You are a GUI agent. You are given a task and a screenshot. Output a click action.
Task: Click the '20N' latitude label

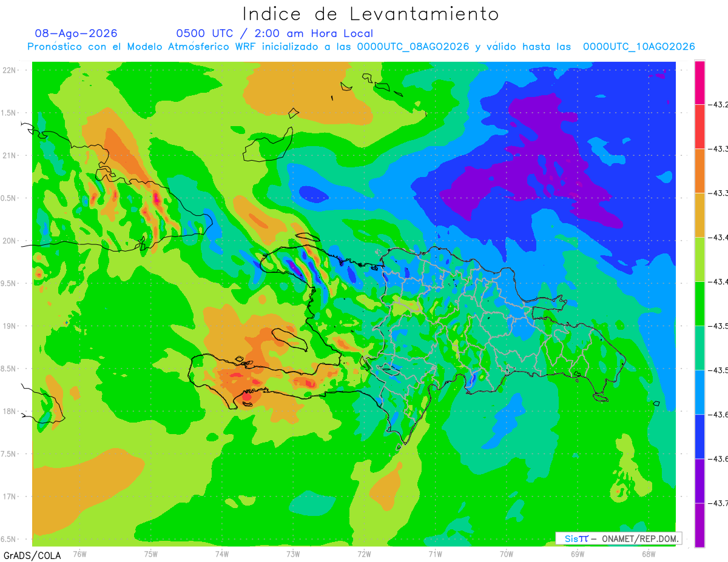(10, 241)
